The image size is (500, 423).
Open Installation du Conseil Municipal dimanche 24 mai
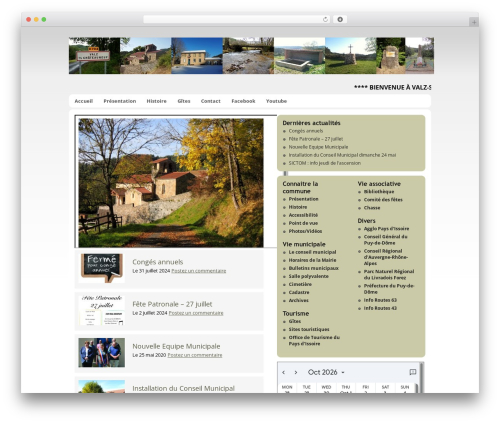342,155
